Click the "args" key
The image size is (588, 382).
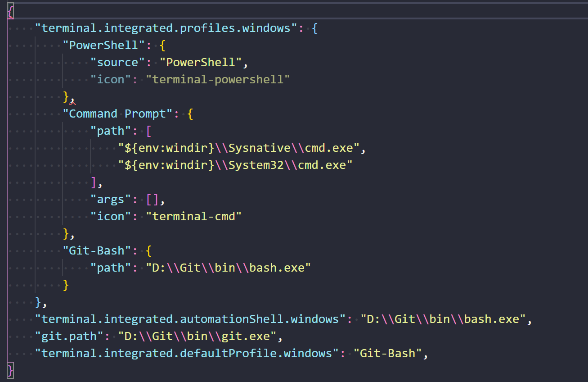tap(111, 199)
